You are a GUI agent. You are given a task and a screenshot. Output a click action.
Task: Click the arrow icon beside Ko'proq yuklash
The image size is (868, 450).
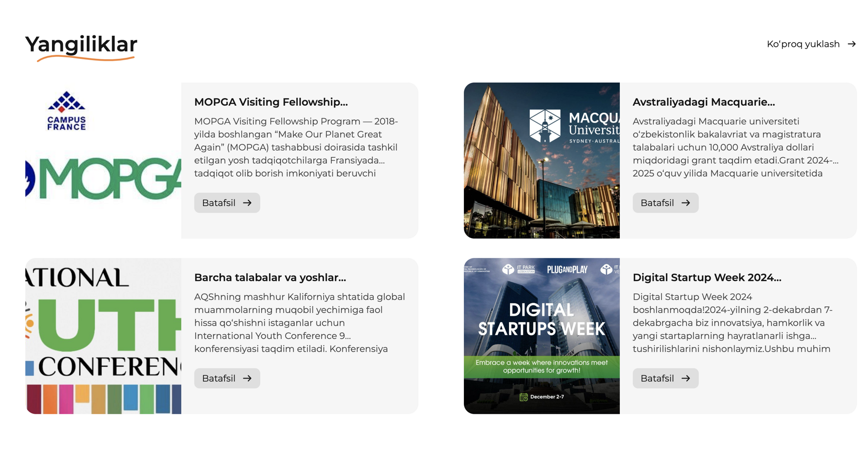pyautogui.click(x=851, y=44)
